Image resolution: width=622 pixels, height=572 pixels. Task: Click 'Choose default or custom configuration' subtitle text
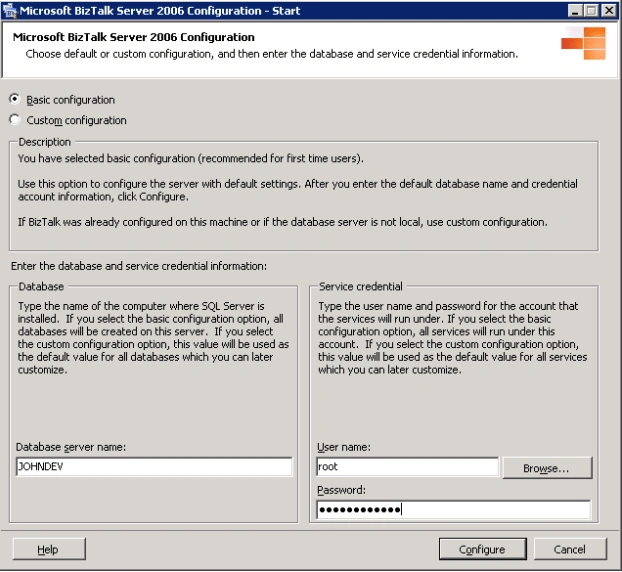coord(272,54)
